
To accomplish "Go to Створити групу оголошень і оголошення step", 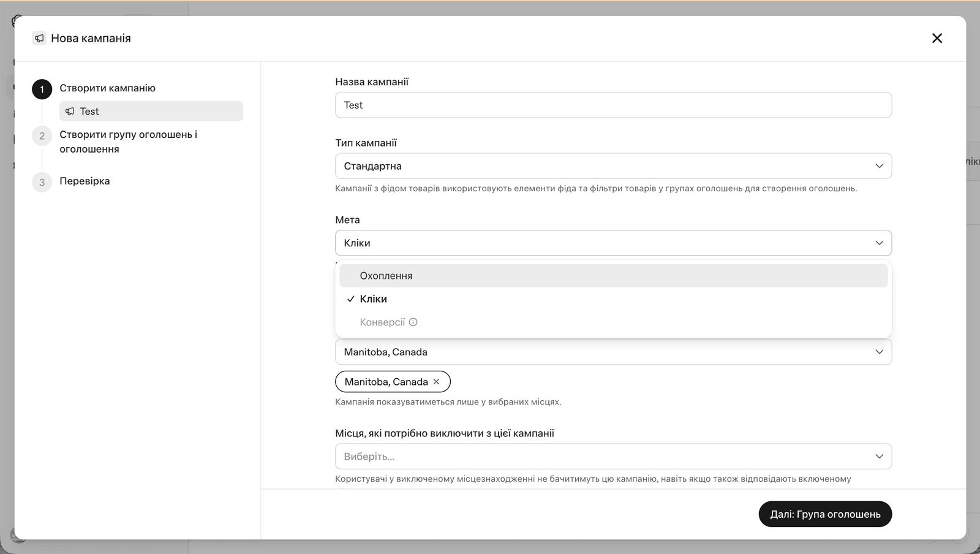I will click(x=128, y=142).
